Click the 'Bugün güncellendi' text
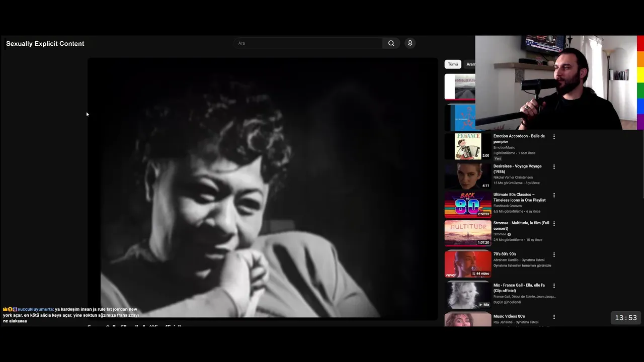The image size is (644, 362). 507,302
